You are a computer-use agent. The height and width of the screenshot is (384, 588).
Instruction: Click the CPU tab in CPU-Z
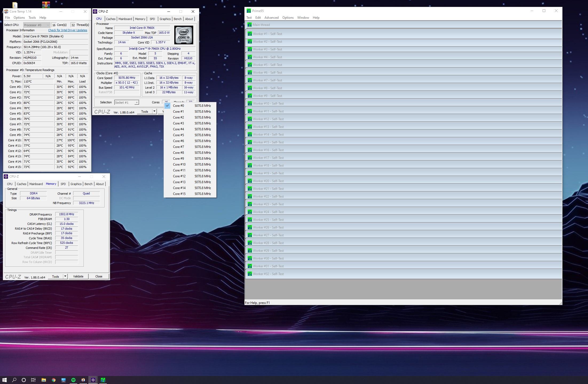[100, 19]
